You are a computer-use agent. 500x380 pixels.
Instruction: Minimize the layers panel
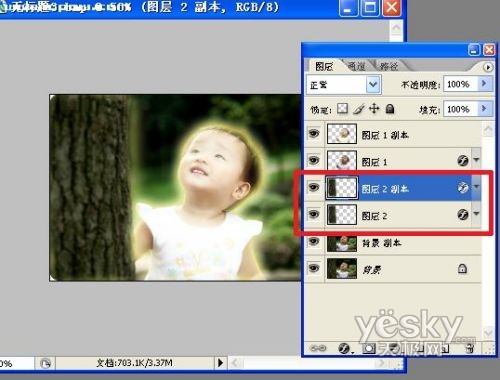click(x=474, y=50)
